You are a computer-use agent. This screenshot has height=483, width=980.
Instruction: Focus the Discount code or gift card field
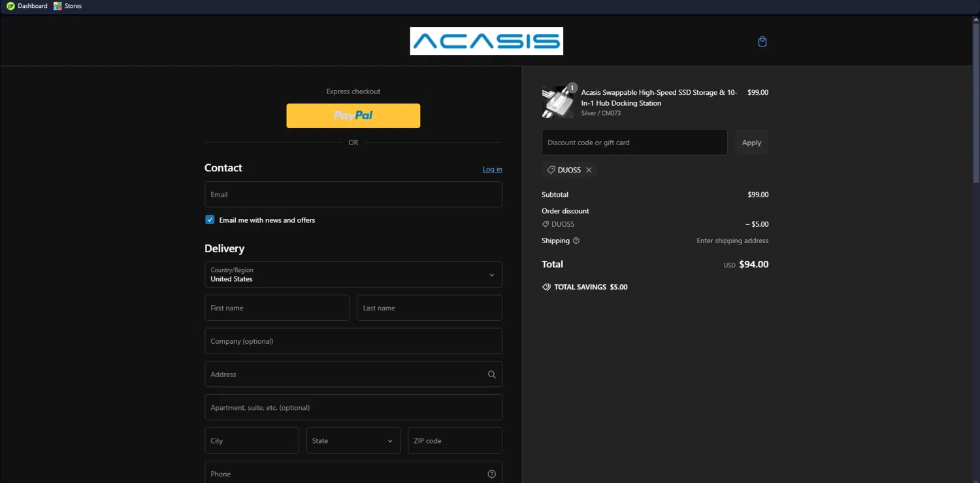[634, 142]
